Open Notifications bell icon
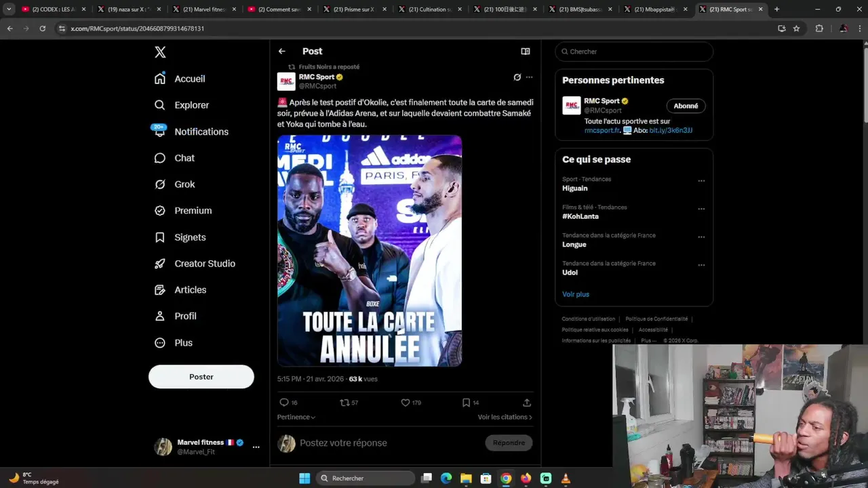Image resolution: width=868 pixels, height=488 pixels. 160,131
